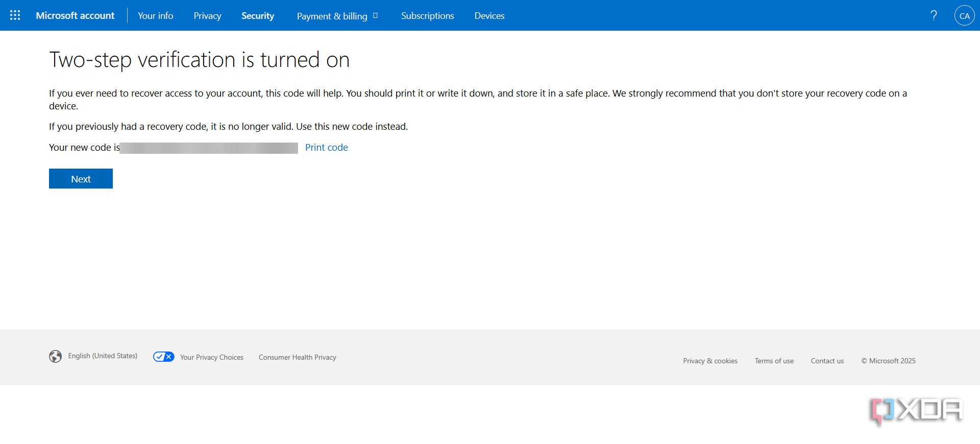This screenshot has height=444, width=980.
Task: Open the Subscriptions tab
Action: click(427, 15)
